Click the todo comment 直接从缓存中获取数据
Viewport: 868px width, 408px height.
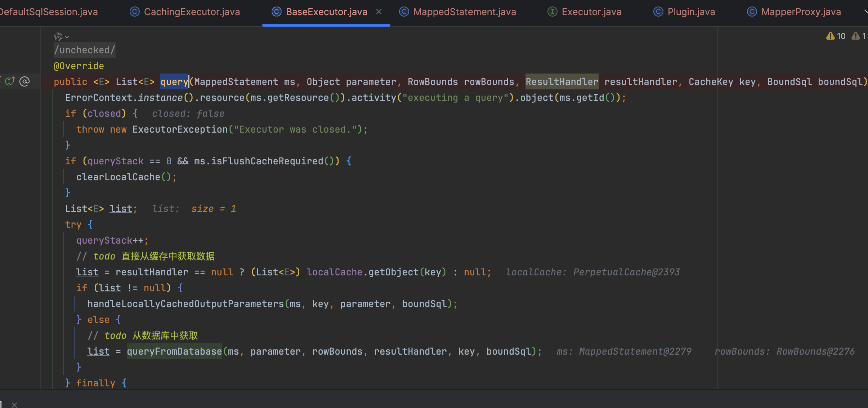(x=146, y=256)
